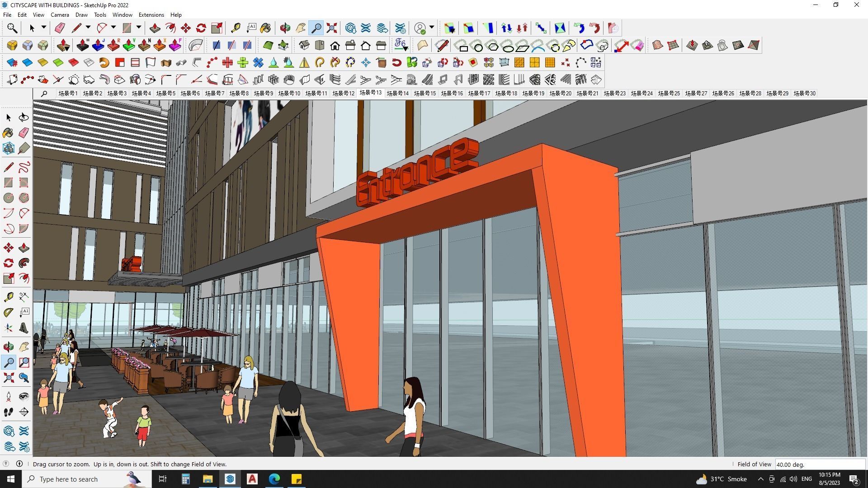Switch to scene tab 场景号20
The image size is (868, 488).
coord(560,94)
